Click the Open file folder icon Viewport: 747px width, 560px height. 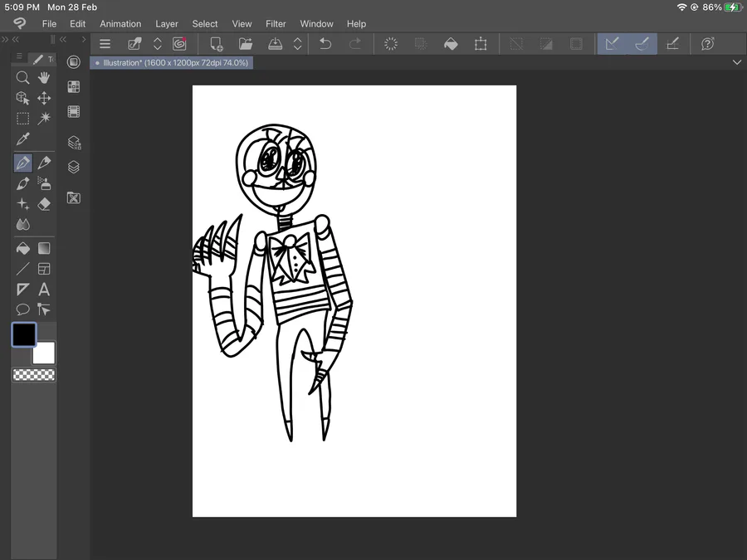246,44
